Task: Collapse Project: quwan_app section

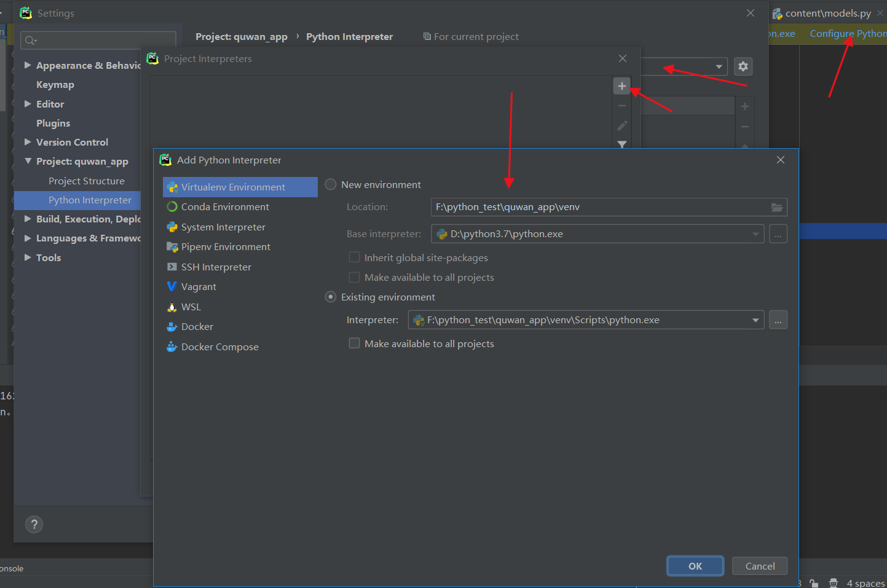Action: tap(28, 161)
